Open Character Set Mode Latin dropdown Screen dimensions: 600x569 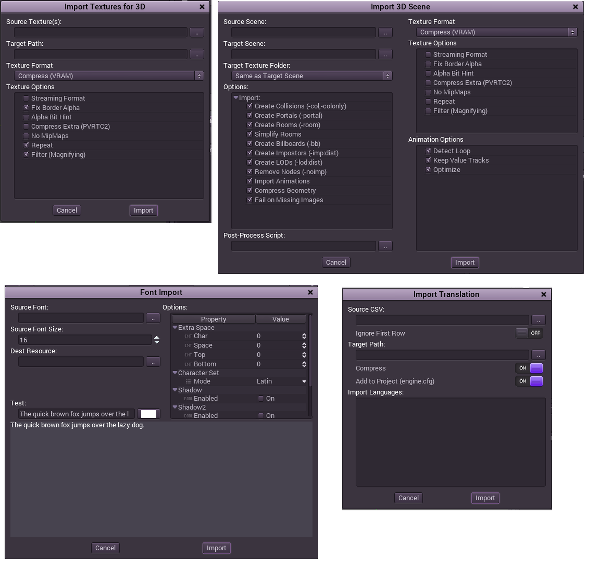tap(279, 381)
